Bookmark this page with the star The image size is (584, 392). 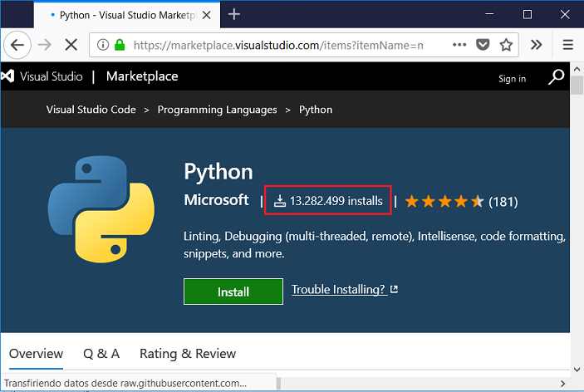click(506, 45)
